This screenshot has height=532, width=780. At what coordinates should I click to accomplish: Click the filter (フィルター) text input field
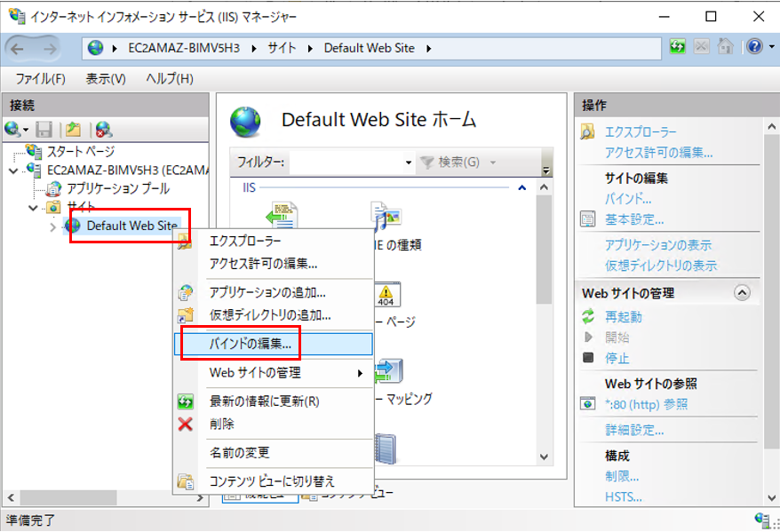tap(346, 163)
